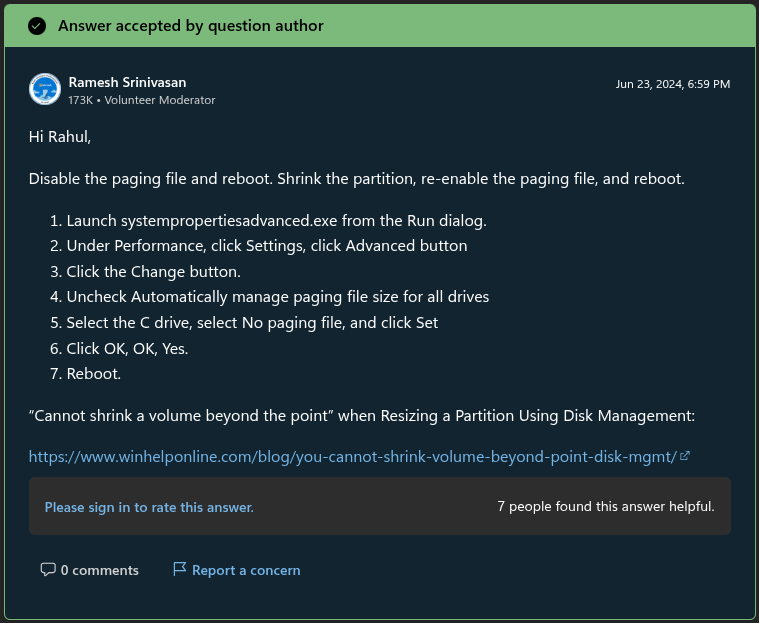Click the "Cannot shrink a volume" quoted sentence
This screenshot has width=759, height=623.
361,415
